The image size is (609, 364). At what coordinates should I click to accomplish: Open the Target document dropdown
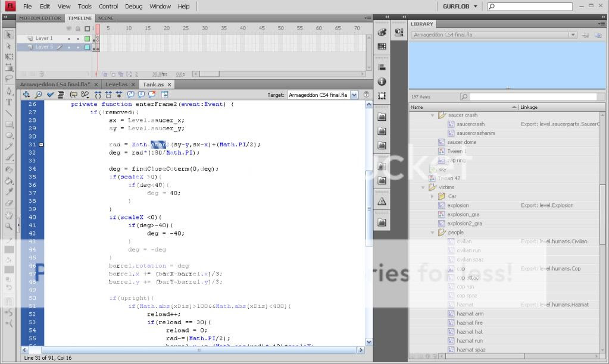coord(354,95)
